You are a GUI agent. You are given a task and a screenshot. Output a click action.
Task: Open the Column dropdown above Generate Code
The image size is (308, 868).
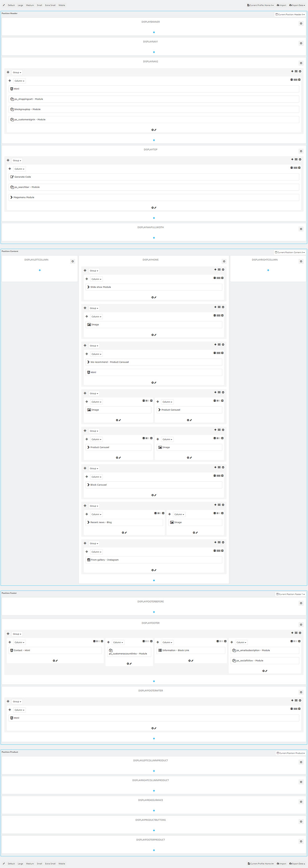tap(19, 169)
